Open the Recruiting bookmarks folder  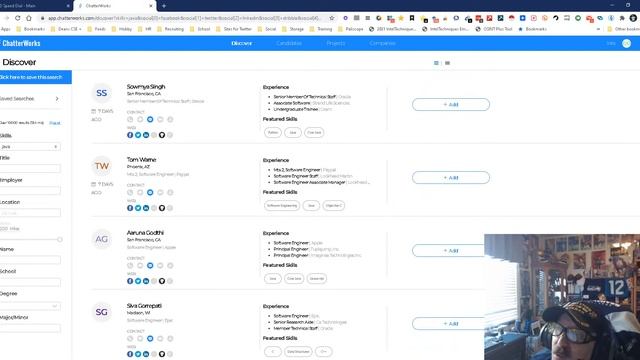pos(171,29)
